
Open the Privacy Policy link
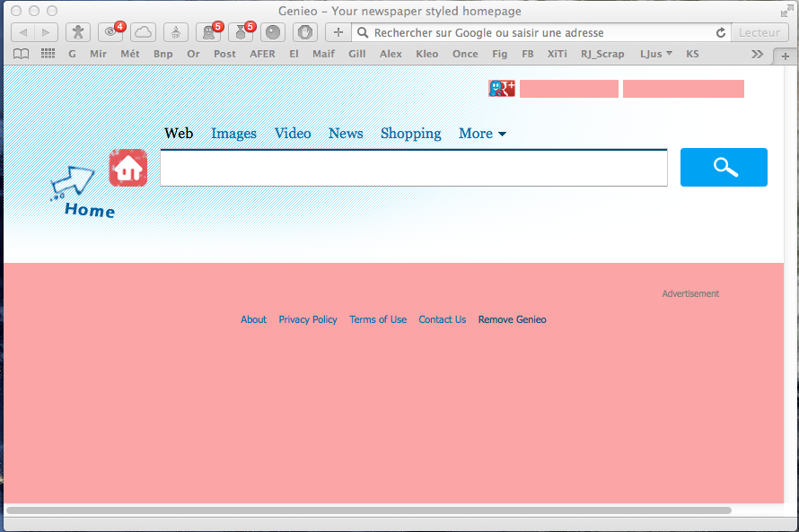click(x=308, y=319)
